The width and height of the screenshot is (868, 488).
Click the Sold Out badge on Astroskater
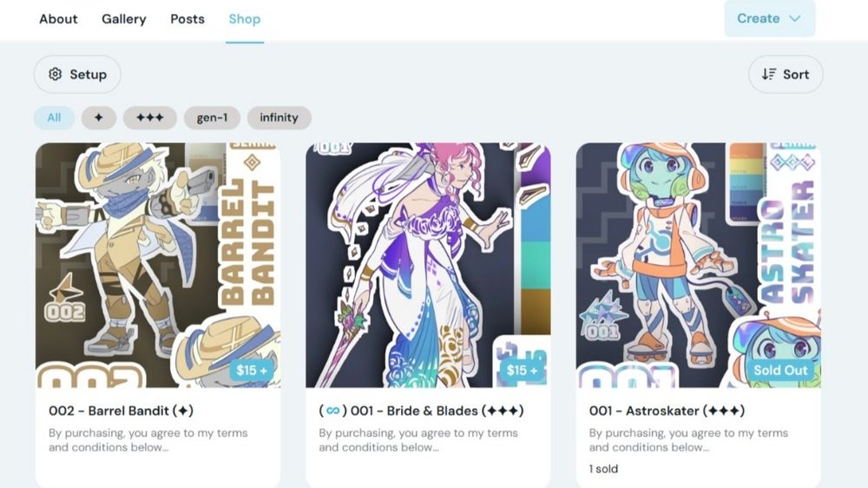780,370
